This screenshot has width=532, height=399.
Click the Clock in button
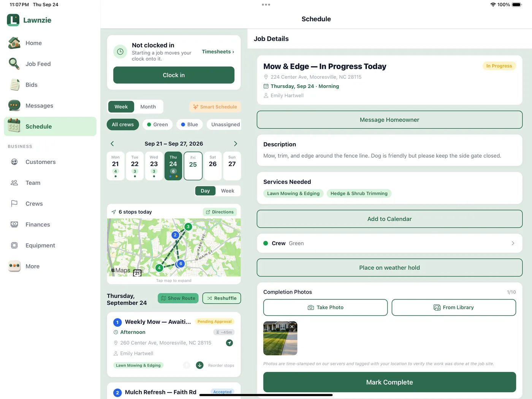coord(174,75)
